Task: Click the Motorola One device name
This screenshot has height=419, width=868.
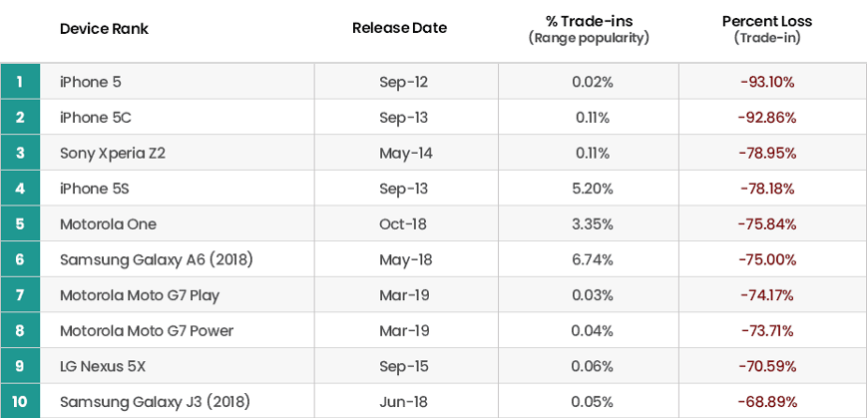Action: 108,224
